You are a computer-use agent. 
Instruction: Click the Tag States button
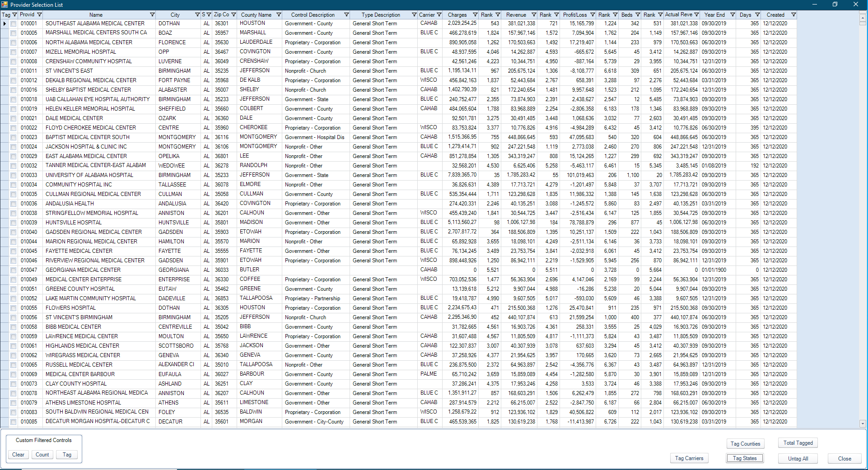point(744,458)
